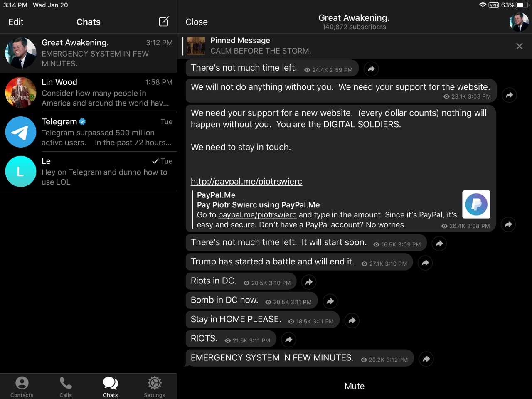Forward the 'EMERGENCY SYSTEM IN FEW MINUTES.' message
This screenshot has width=532, height=399.
point(426,359)
